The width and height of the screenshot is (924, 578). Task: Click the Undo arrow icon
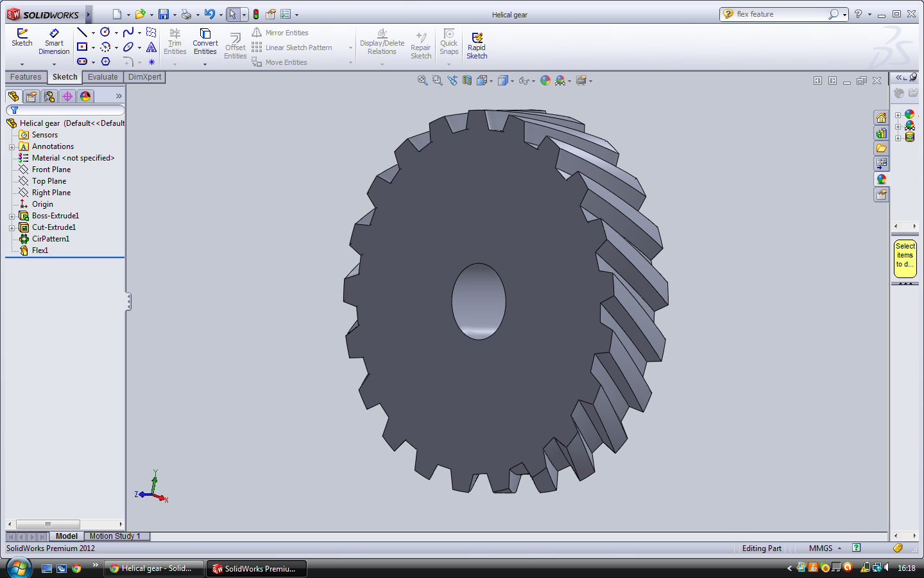tap(209, 14)
